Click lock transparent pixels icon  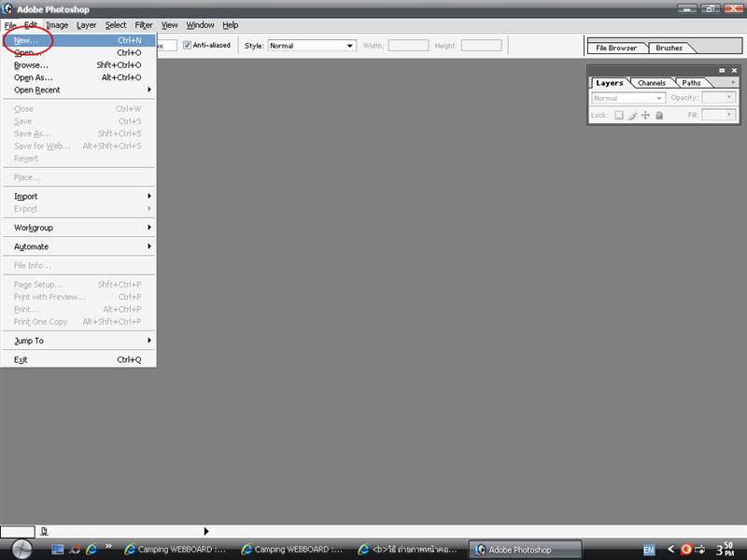pyautogui.click(x=619, y=115)
